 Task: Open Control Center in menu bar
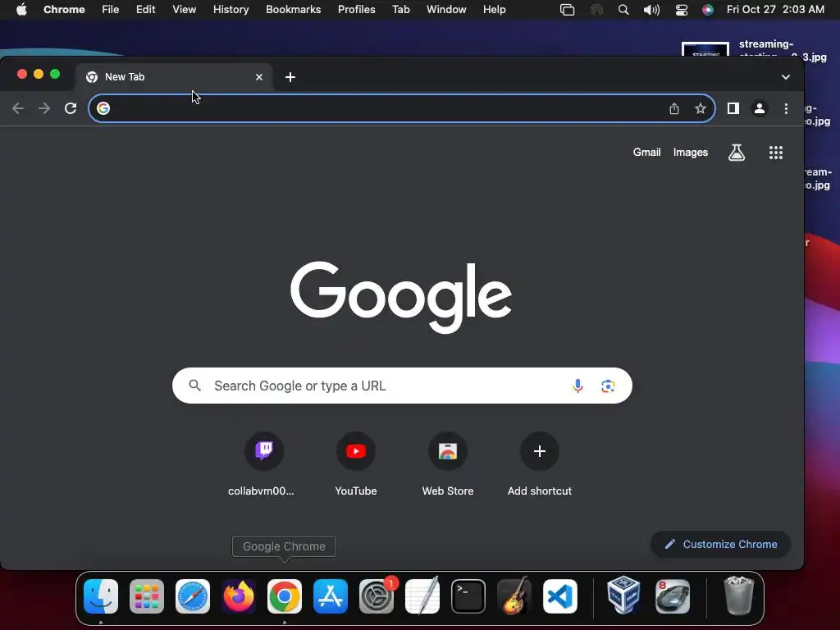682,10
